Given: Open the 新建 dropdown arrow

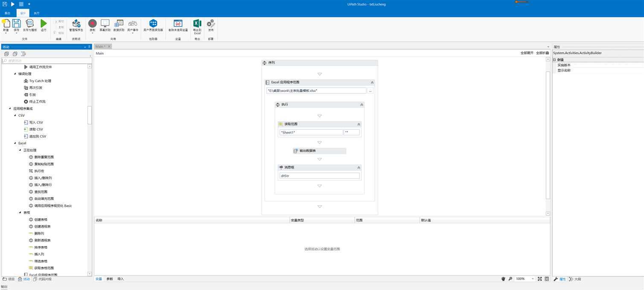Looking at the screenshot, I should (x=6, y=33).
